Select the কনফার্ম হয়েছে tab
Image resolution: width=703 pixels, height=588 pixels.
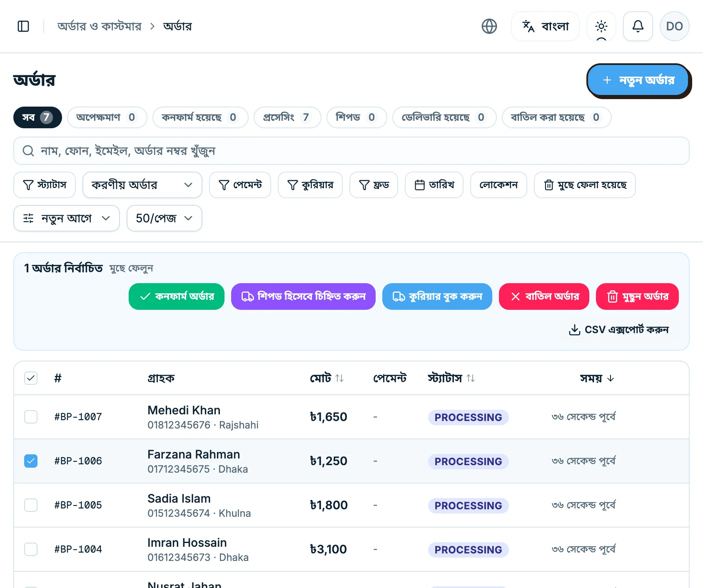coord(200,117)
